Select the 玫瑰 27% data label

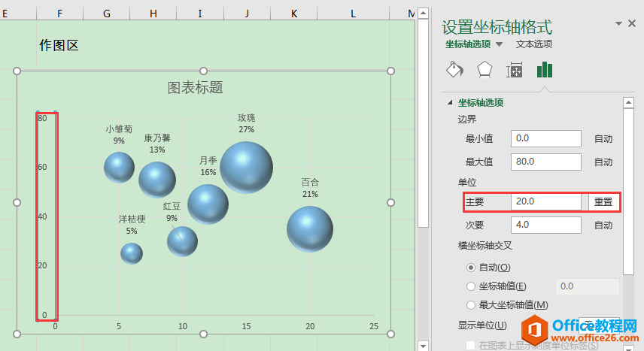click(x=247, y=123)
